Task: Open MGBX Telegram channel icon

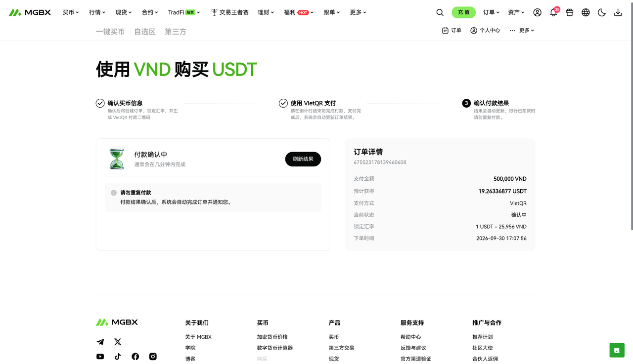Action: click(100, 342)
